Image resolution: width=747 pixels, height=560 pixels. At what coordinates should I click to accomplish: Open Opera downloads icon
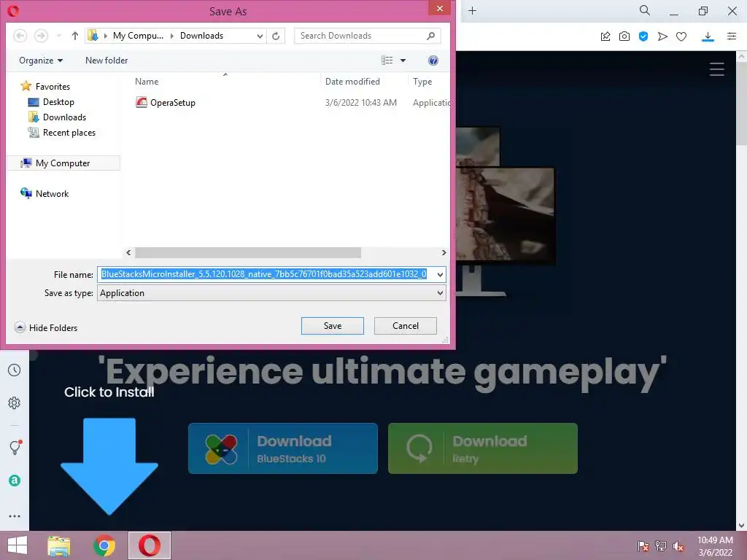pos(708,36)
